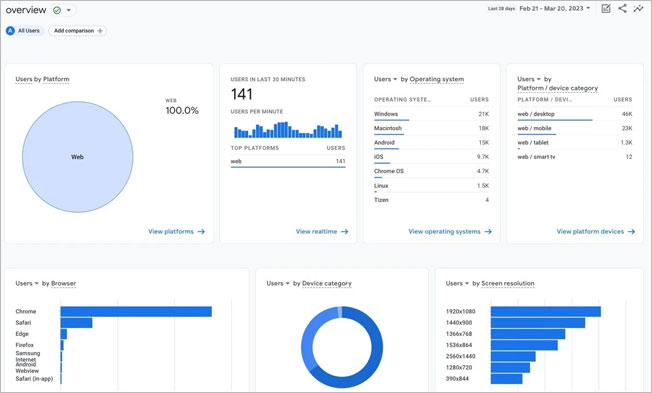This screenshot has width=652, height=393.
Task: Open the insights sparkline icon
Action: point(638,8)
